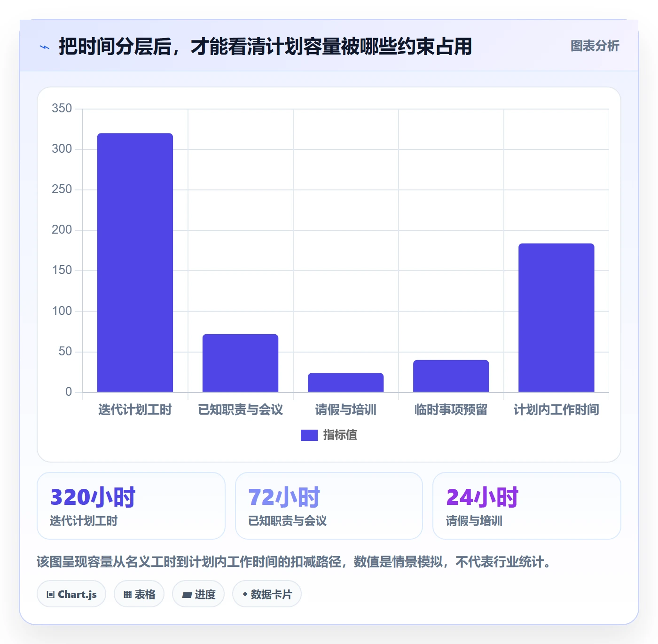The image size is (658, 644).
Task: Open the 320小时 data card
Action: coord(131,506)
